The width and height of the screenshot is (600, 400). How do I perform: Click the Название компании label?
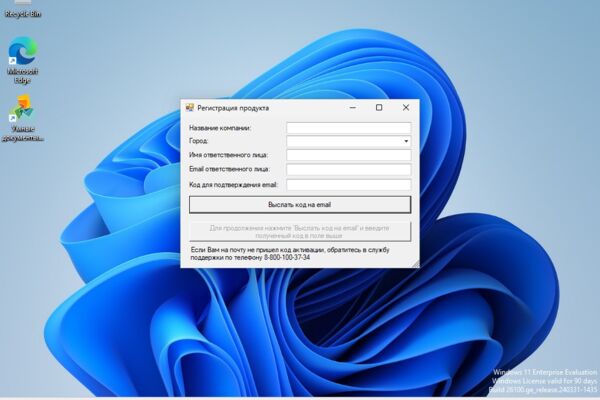pyautogui.click(x=220, y=128)
